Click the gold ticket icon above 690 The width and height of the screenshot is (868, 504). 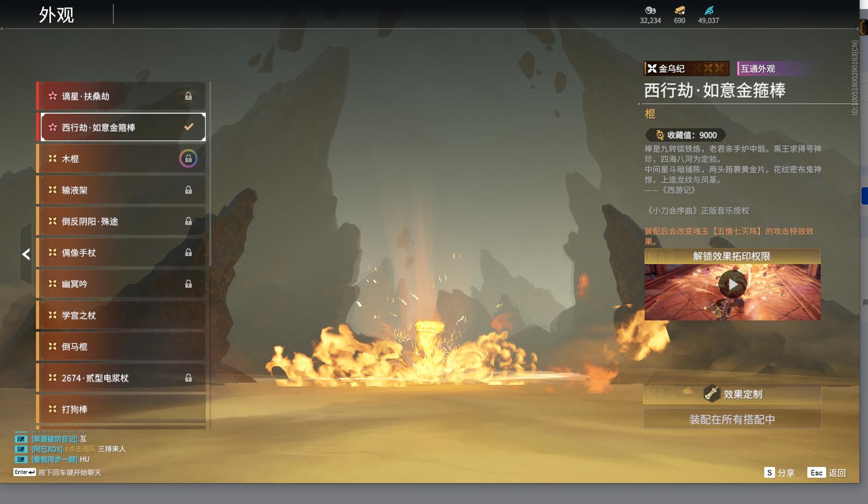click(x=679, y=10)
